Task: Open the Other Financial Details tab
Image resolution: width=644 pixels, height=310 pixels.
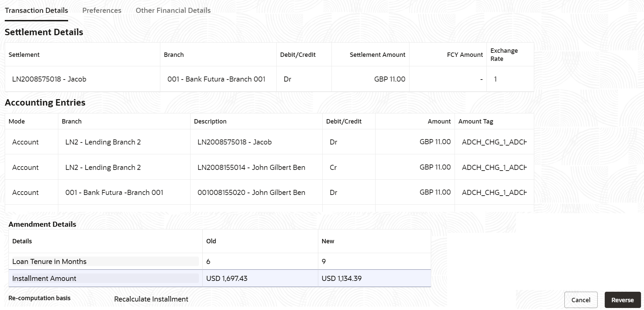Action: (x=173, y=10)
